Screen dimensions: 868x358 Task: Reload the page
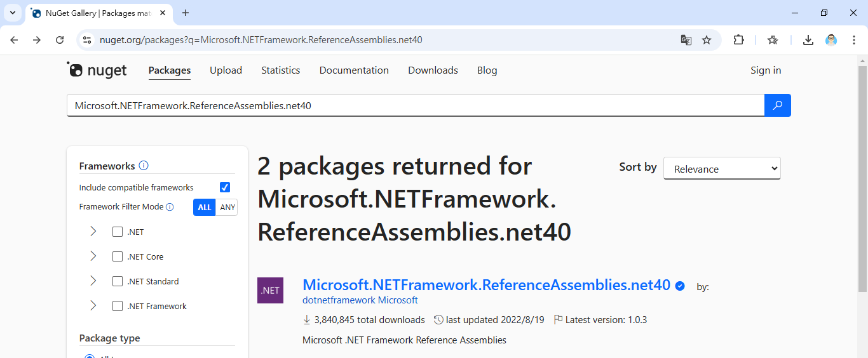click(x=60, y=40)
